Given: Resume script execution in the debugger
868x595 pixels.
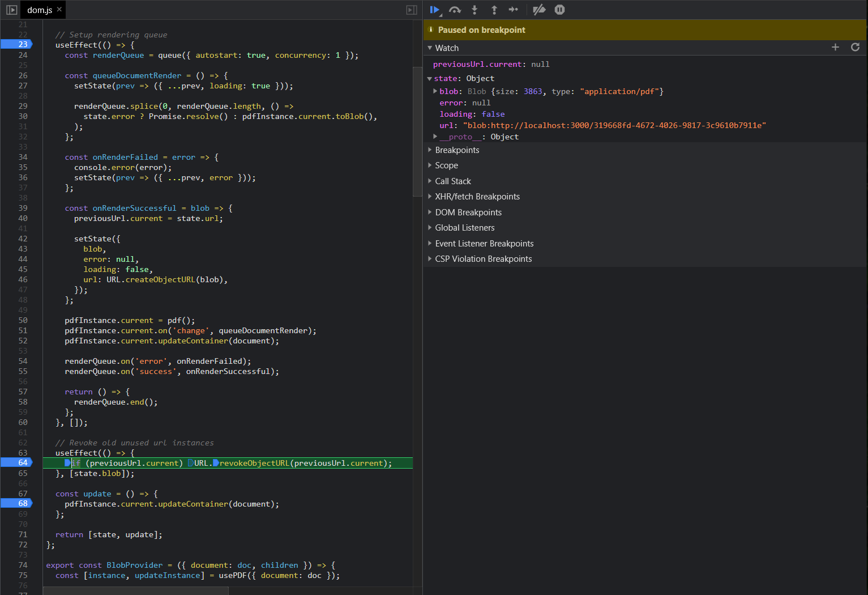Looking at the screenshot, I should (x=434, y=10).
